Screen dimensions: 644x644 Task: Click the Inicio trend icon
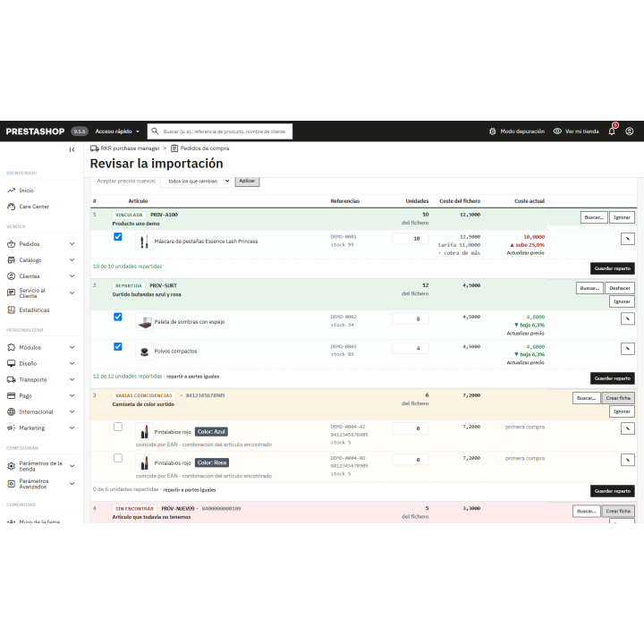pyautogui.click(x=11, y=191)
